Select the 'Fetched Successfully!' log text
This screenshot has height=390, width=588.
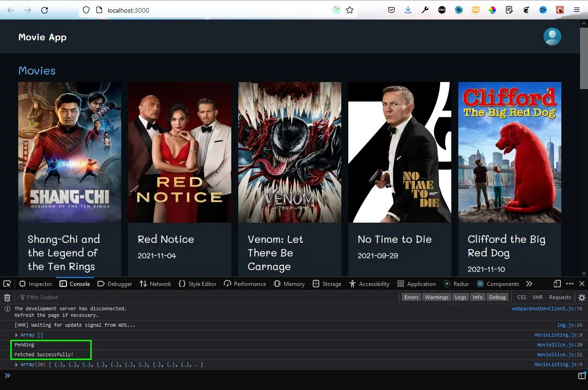[44, 355]
